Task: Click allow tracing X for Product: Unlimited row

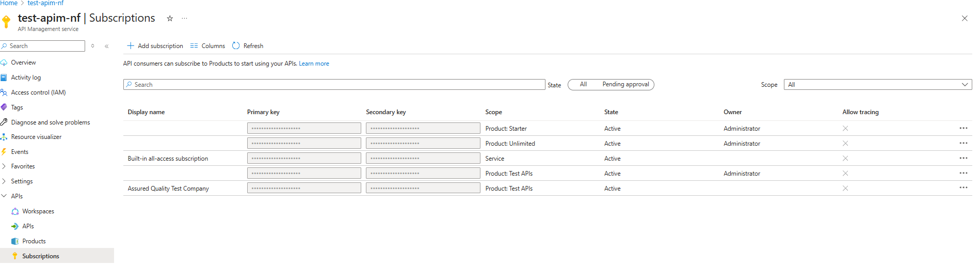Action: [845, 144]
